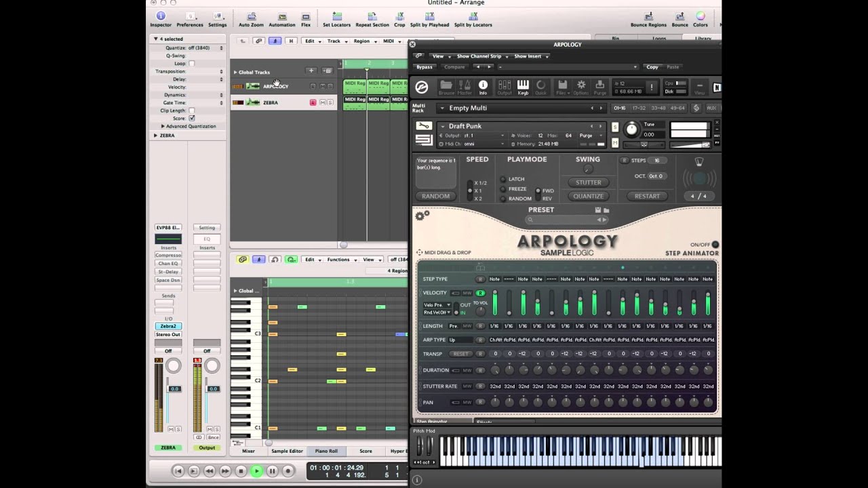
Task: Toggle the Step Animator ON/OFF switch
Action: (715, 245)
